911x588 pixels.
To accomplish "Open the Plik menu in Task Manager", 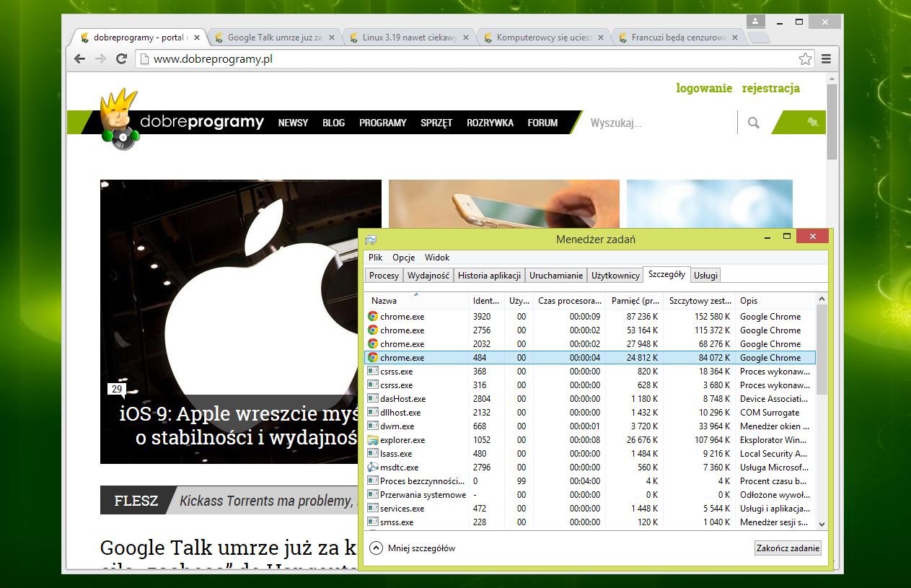I will [375, 258].
